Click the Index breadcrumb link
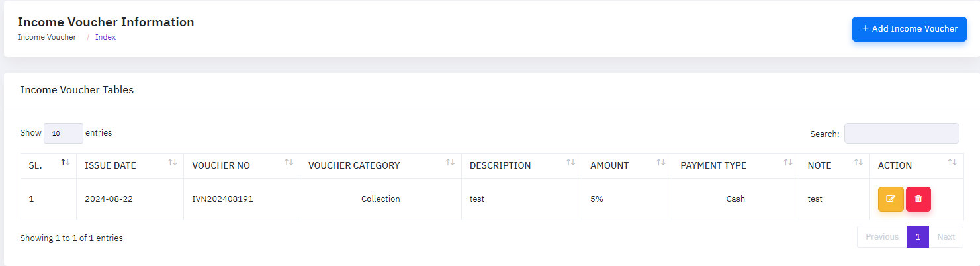980x266 pixels. (x=105, y=37)
